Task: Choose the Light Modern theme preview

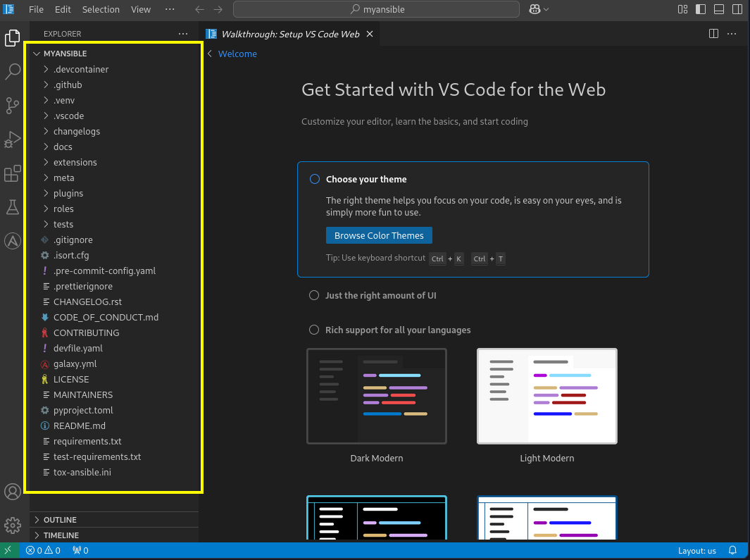Action: (x=546, y=396)
